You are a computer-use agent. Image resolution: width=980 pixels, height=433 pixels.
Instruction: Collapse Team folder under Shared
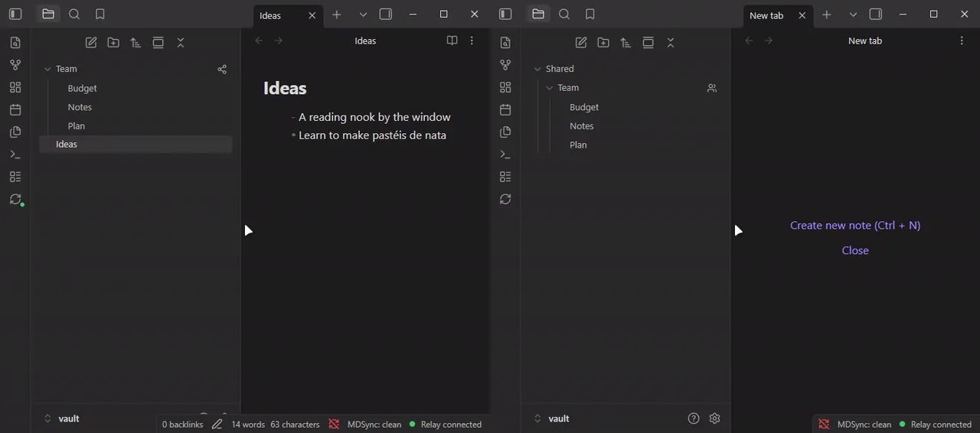tap(550, 88)
